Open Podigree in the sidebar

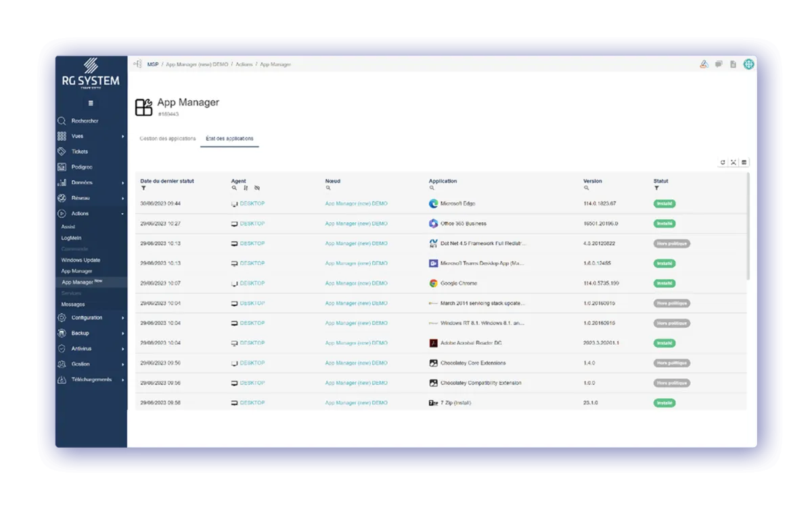point(81,167)
